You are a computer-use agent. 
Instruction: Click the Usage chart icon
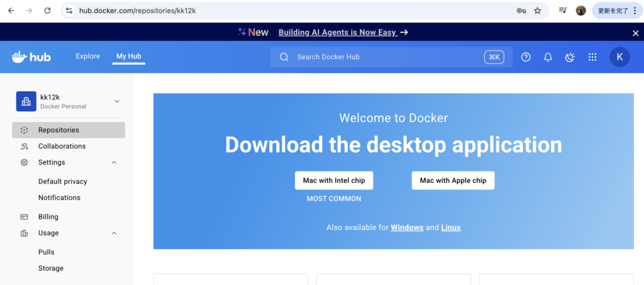25,233
